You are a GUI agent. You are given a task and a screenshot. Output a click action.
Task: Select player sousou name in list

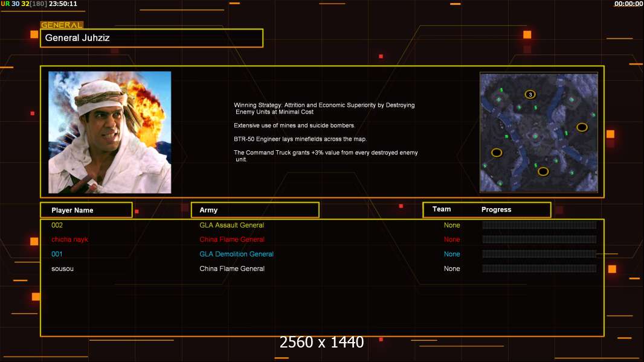point(62,269)
